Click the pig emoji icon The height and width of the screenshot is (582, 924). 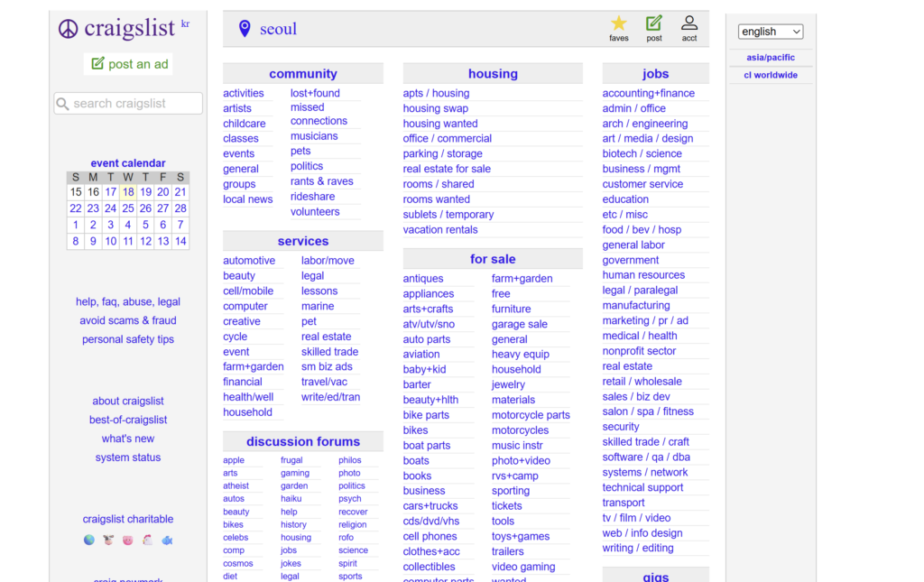[127, 540]
